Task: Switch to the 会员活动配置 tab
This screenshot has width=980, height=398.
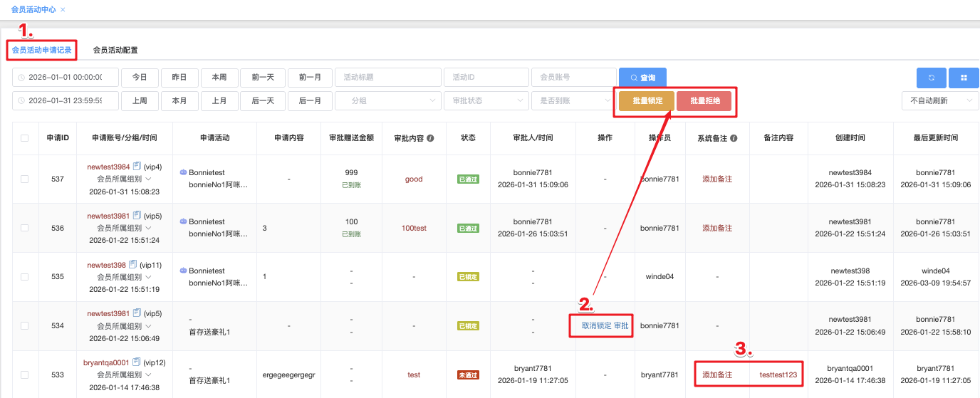Action: point(115,51)
